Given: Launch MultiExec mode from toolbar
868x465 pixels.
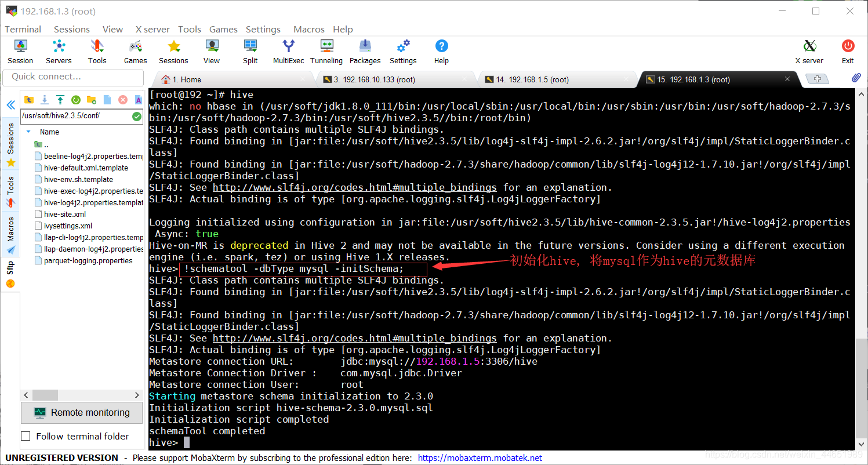Looking at the screenshot, I should 288,52.
